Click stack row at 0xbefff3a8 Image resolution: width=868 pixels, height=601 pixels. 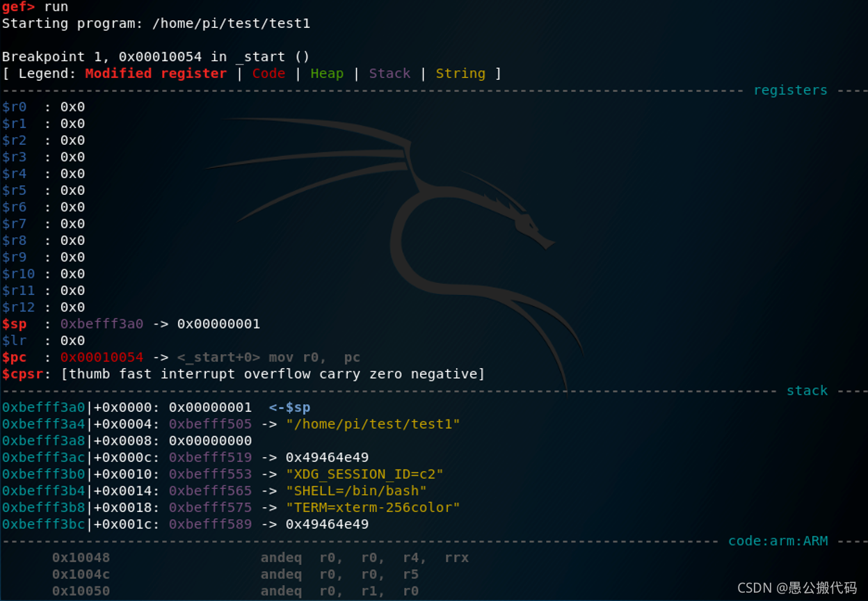[127, 441]
